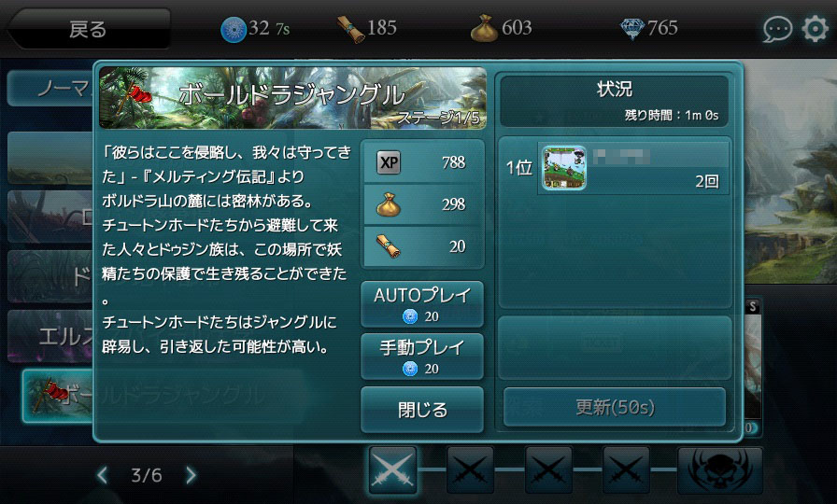
Task: Open the chat speech bubble icon
Action: [x=777, y=29]
